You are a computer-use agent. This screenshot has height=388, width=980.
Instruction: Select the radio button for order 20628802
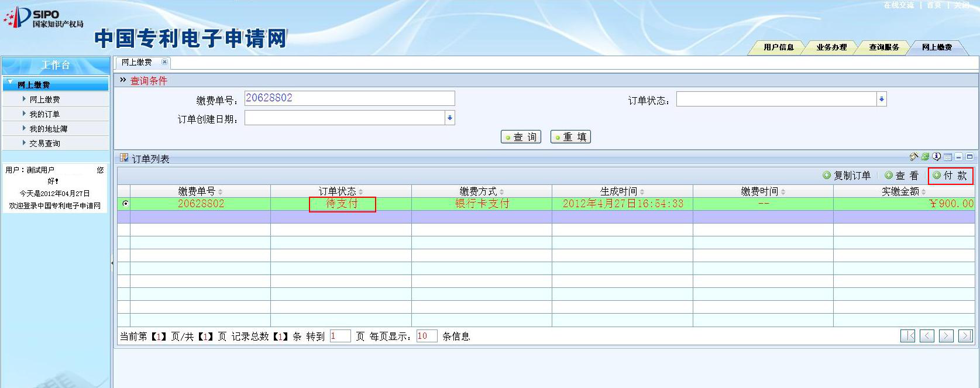(x=125, y=204)
